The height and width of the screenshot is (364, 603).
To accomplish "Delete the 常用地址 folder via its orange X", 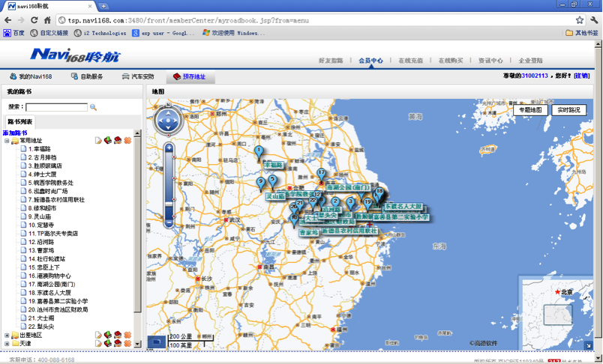I will click(x=127, y=141).
